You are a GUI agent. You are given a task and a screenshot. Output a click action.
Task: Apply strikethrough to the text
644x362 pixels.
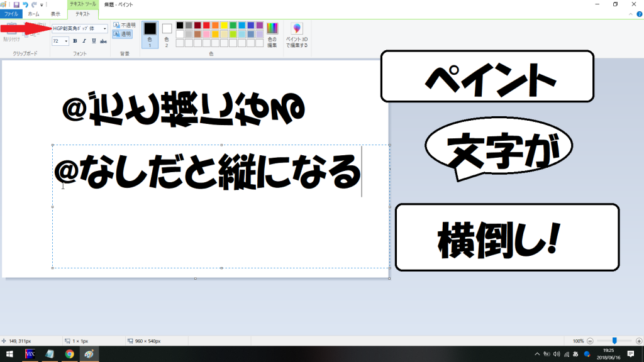104,41
